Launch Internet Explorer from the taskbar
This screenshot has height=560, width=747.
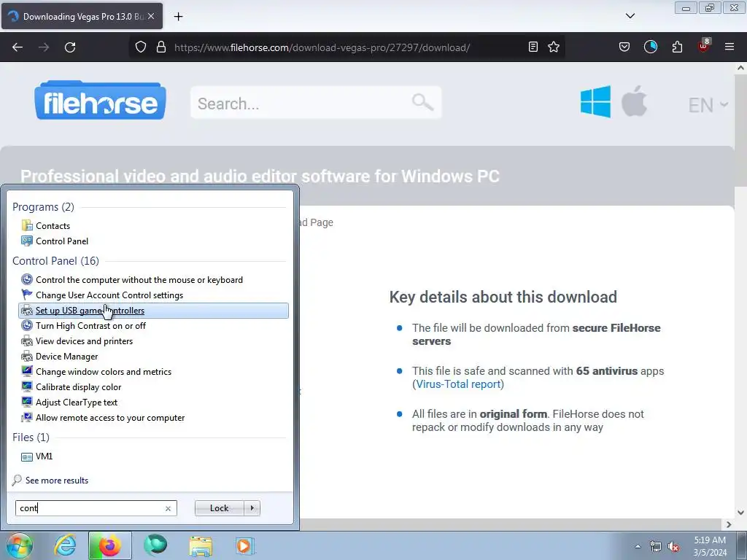(65, 545)
